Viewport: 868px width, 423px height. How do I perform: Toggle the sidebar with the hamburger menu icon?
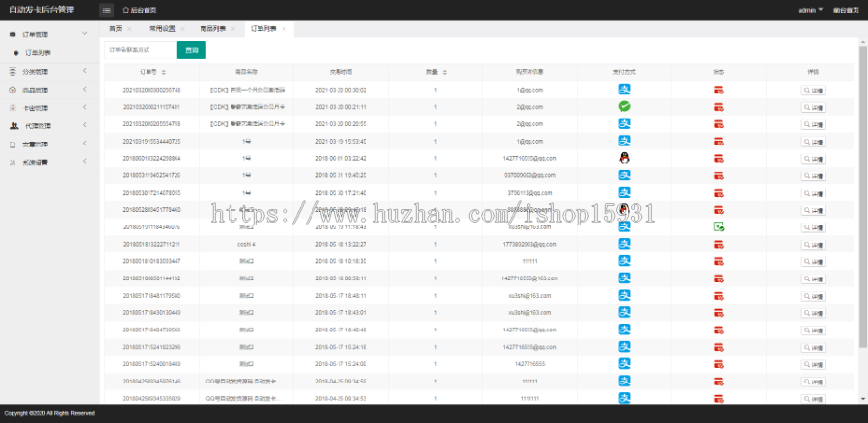tap(107, 10)
